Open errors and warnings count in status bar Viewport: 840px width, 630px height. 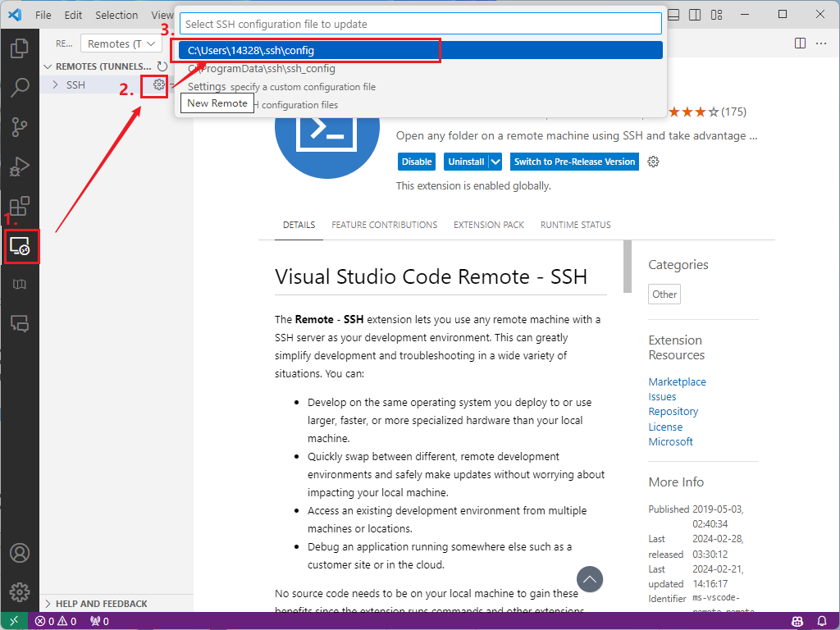click(56, 622)
